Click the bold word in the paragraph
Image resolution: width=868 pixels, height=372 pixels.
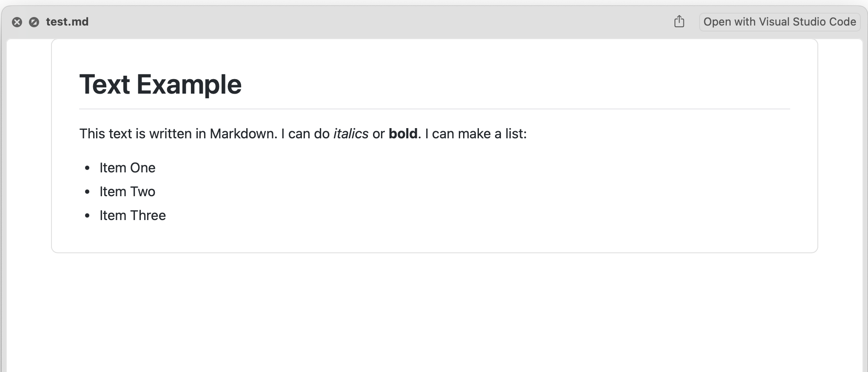pos(403,134)
